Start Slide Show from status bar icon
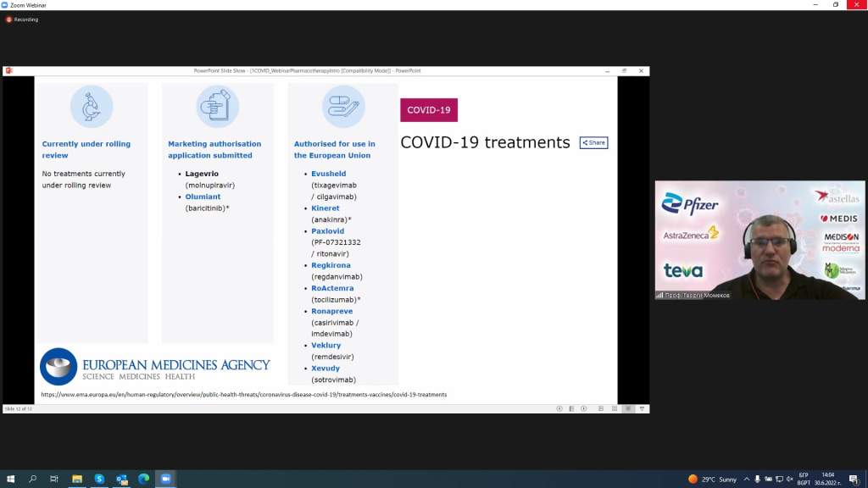The height and width of the screenshot is (488, 868). [x=643, y=409]
